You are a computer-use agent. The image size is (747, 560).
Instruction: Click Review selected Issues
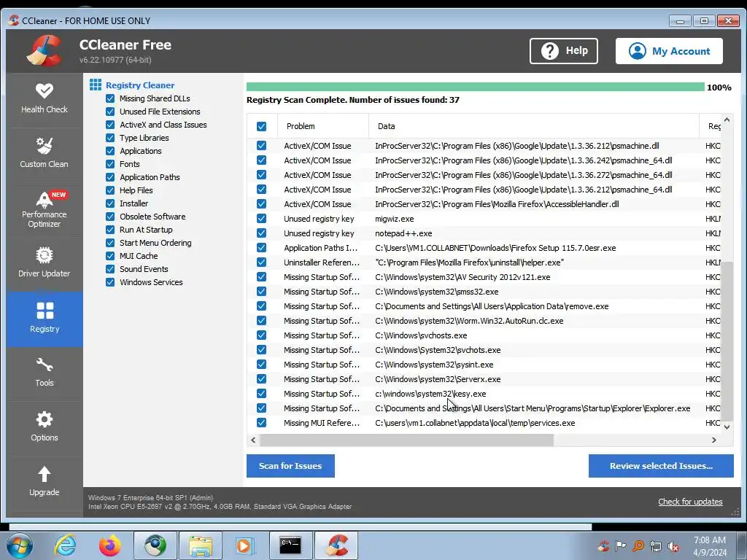tap(661, 466)
